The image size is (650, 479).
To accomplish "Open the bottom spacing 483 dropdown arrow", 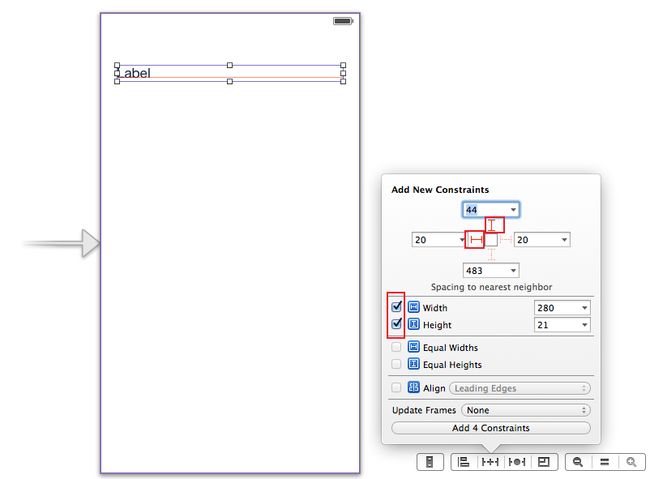I will 513,270.
